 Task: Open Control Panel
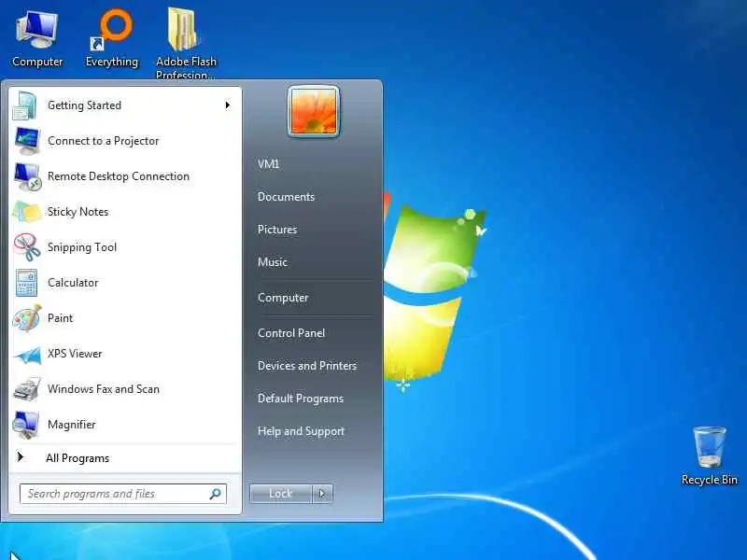click(291, 333)
